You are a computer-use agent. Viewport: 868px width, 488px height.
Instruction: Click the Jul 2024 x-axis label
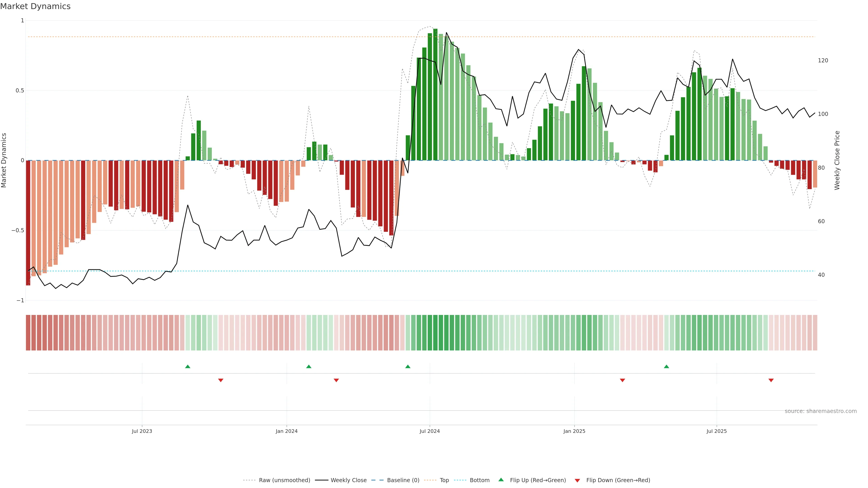coord(429,431)
